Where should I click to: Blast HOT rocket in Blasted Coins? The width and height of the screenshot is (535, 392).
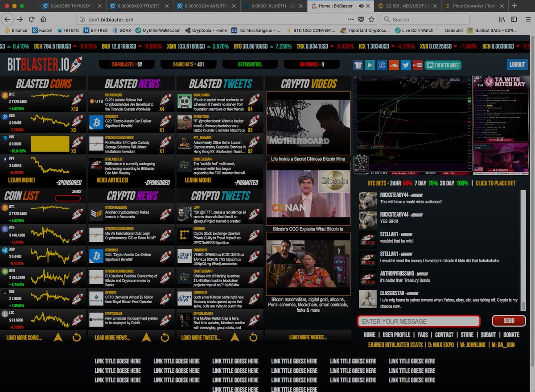78,143
